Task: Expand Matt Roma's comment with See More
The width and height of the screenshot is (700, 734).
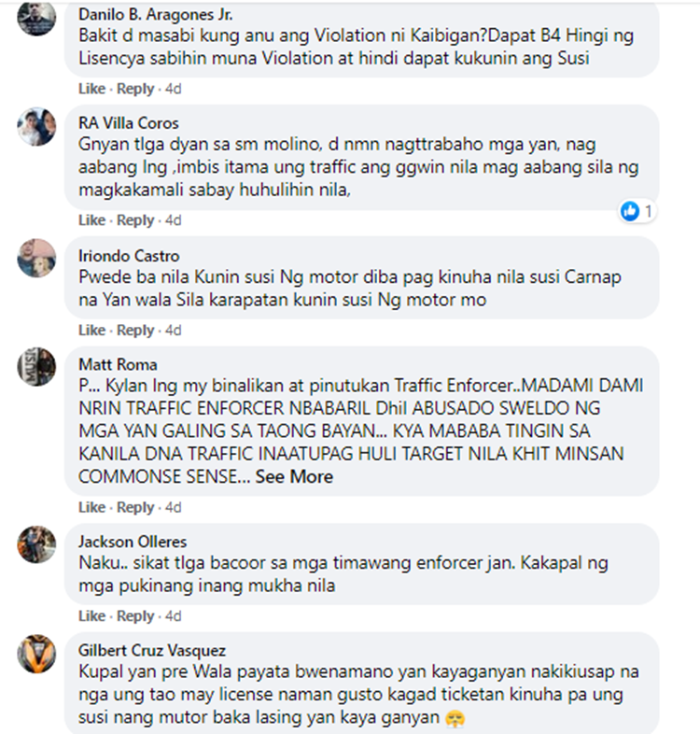Action: pyautogui.click(x=294, y=476)
